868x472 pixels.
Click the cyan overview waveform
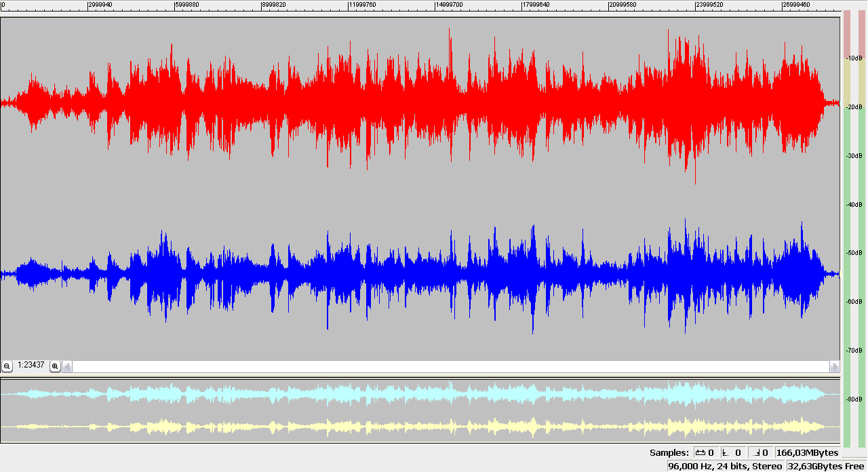pyautogui.click(x=420, y=393)
